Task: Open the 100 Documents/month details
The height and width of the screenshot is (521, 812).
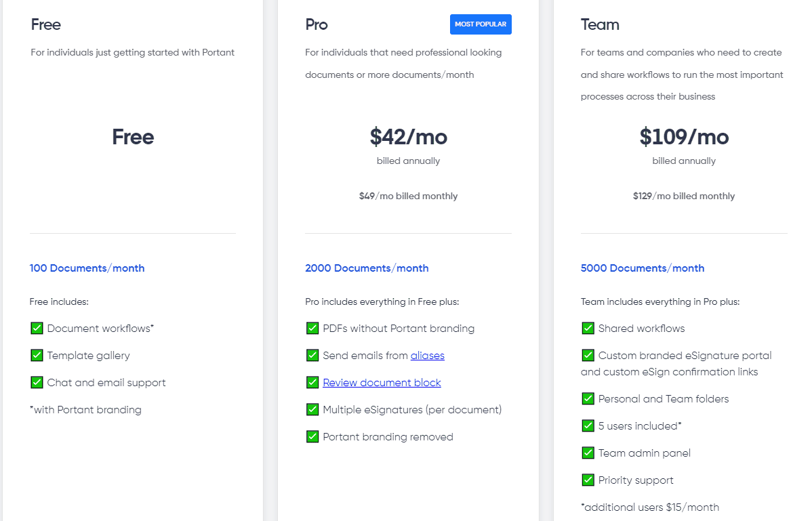Action: [x=87, y=268]
